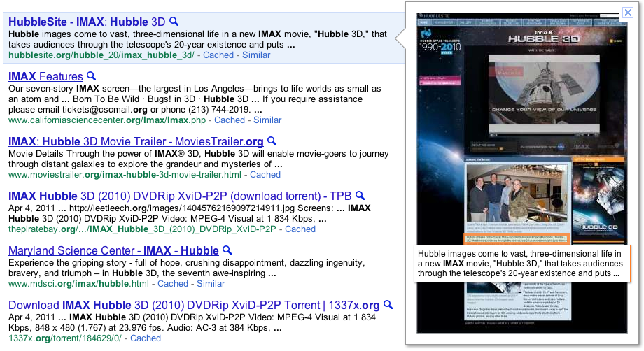Open the IMAX Hubble 3D DVDRip TPB result
Viewport: 644px width, 351px height.
tap(180, 196)
